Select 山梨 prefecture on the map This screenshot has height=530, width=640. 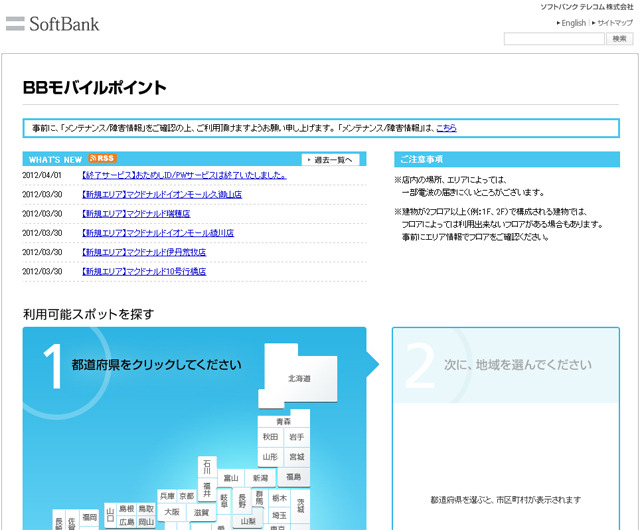(x=248, y=521)
